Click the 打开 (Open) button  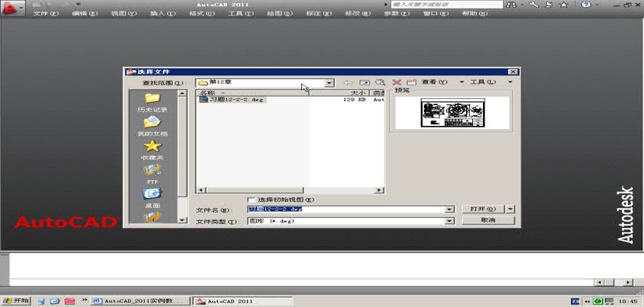[x=483, y=210]
